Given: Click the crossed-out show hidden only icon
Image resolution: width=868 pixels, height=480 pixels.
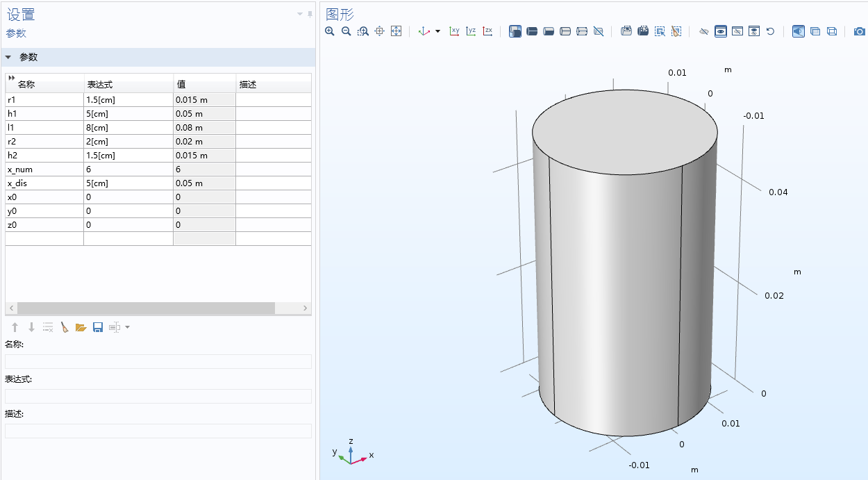Looking at the screenshot, I should point(737,31).
